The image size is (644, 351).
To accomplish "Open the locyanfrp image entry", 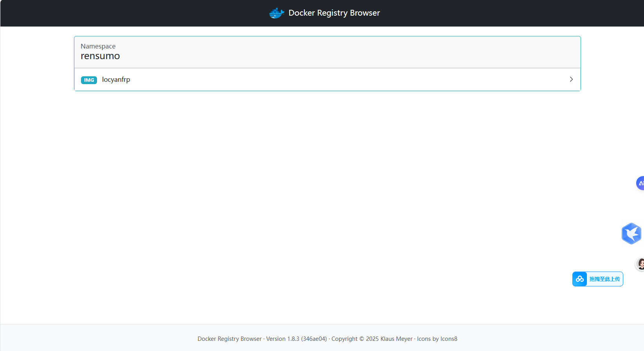I will (x=327, y=79).
